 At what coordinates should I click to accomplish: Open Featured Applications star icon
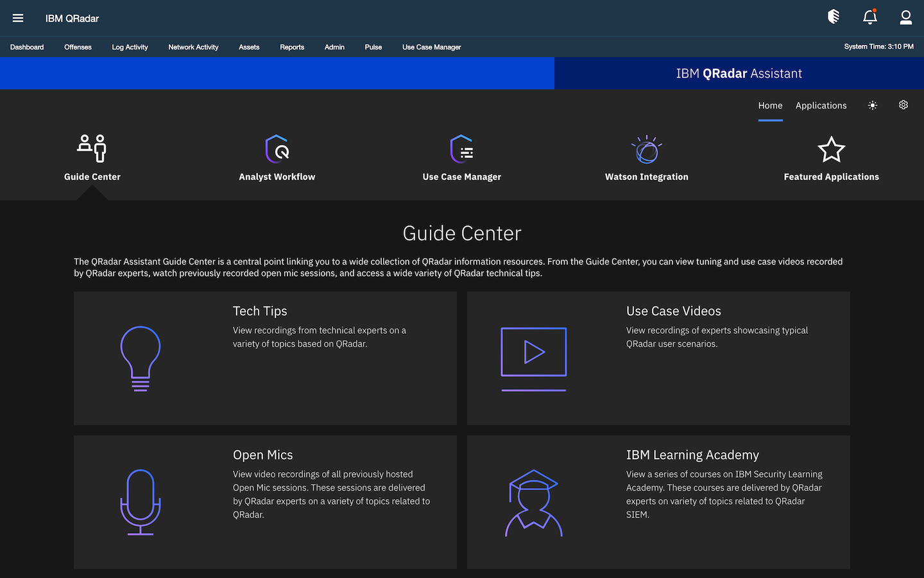tap(831, 148)
